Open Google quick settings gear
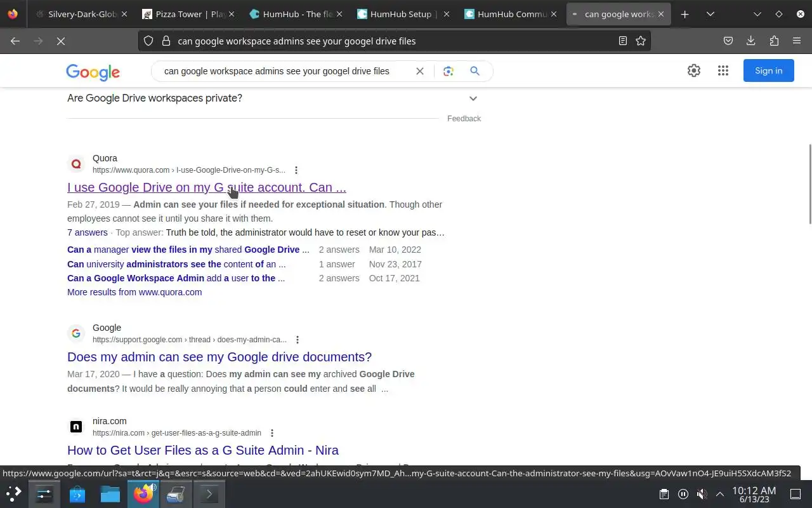 694,70
